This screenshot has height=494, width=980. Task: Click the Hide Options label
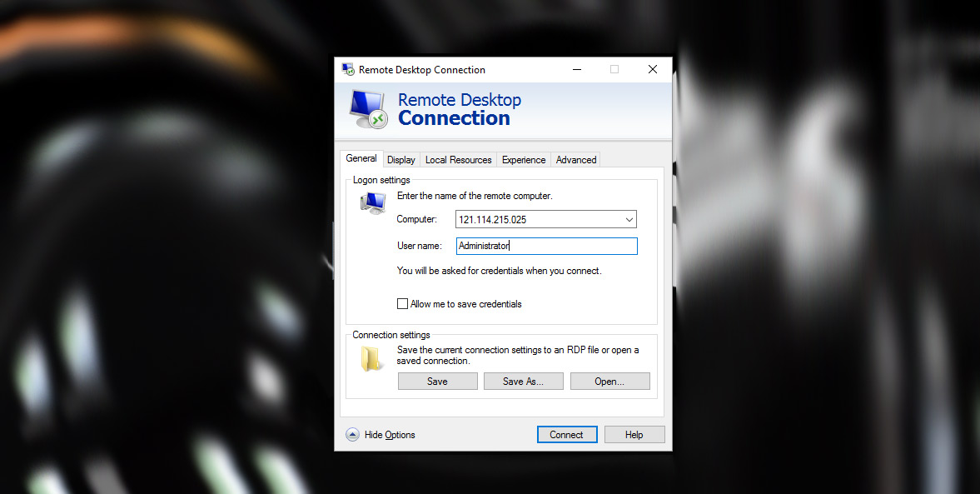point(390,435)
